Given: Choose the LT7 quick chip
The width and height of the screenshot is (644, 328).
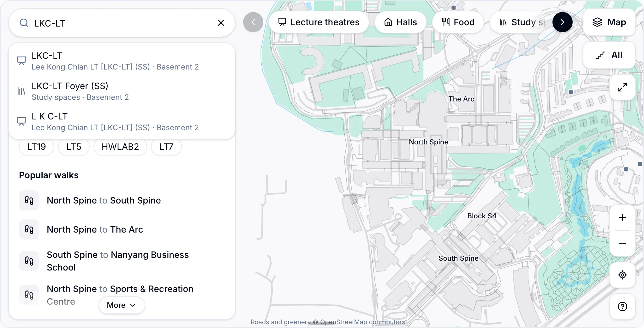Looking at the screenshot, I should coord(166,147).
